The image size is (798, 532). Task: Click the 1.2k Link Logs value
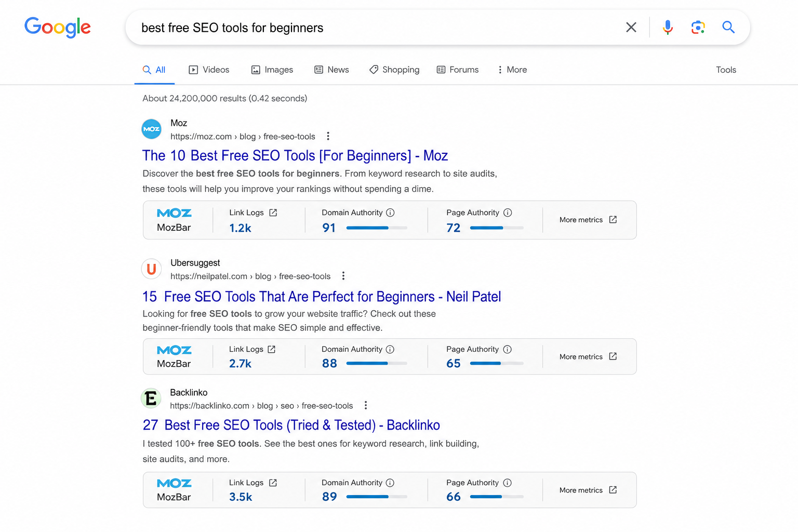coord(240,228)
